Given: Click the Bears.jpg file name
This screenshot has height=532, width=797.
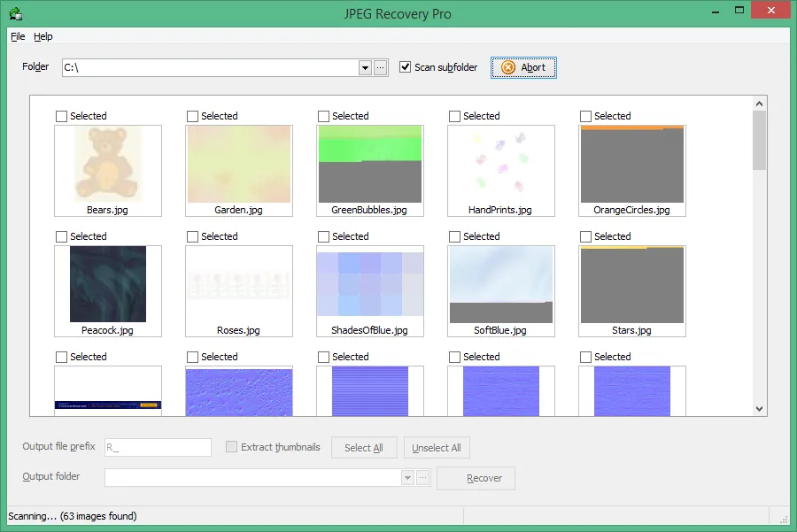Looking at the screenshot, I should click(x=107, y=210).
